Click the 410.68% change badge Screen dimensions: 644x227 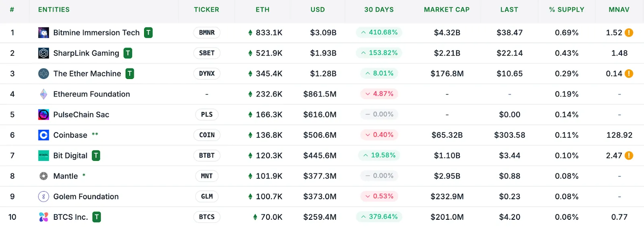379,32
